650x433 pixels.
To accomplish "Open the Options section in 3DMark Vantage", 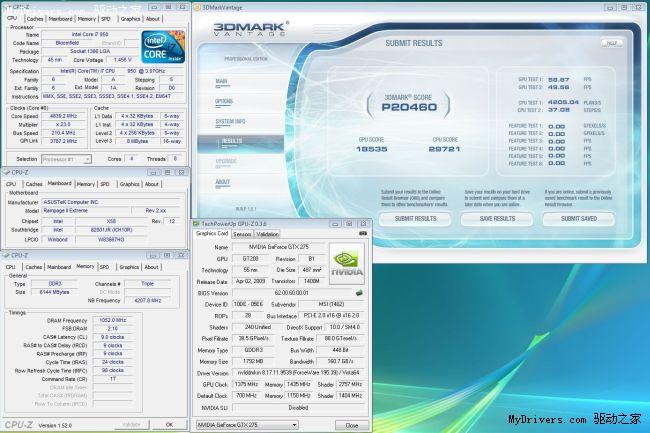I will click(224, 102).
